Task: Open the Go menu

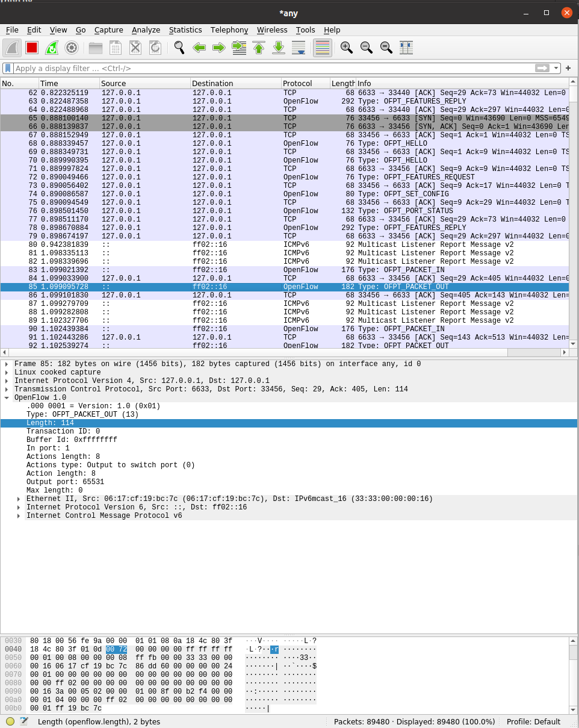Action: (x=81, y=30)
